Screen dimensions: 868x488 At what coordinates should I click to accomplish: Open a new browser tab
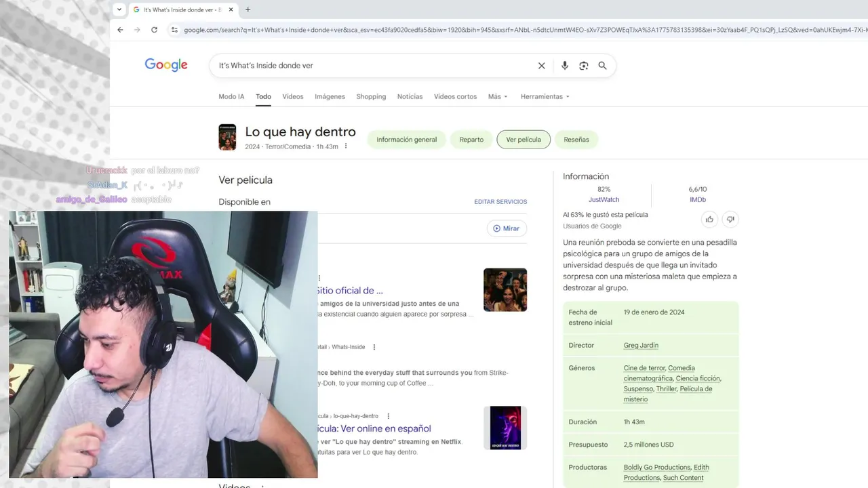[x=248, y=9]
